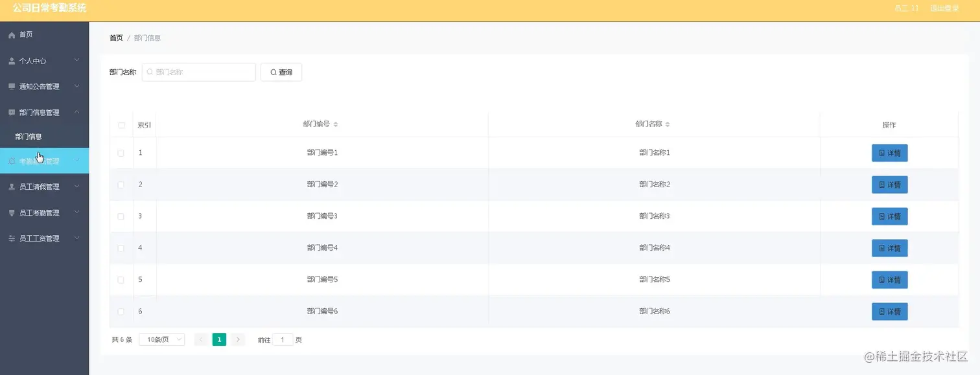Go to next page arrow in pagination
Image resolution: width=980 pixels, height=375 pixels.
(238, 339)
